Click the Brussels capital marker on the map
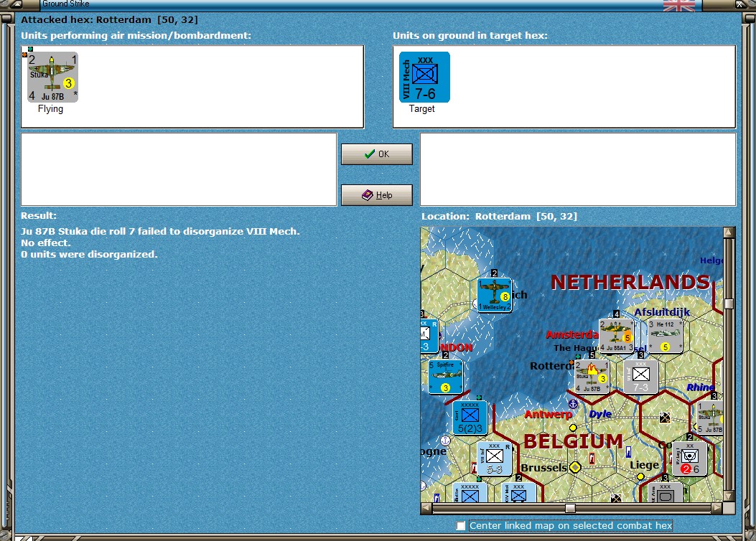 pyautogui.click(x=575, y=467)
